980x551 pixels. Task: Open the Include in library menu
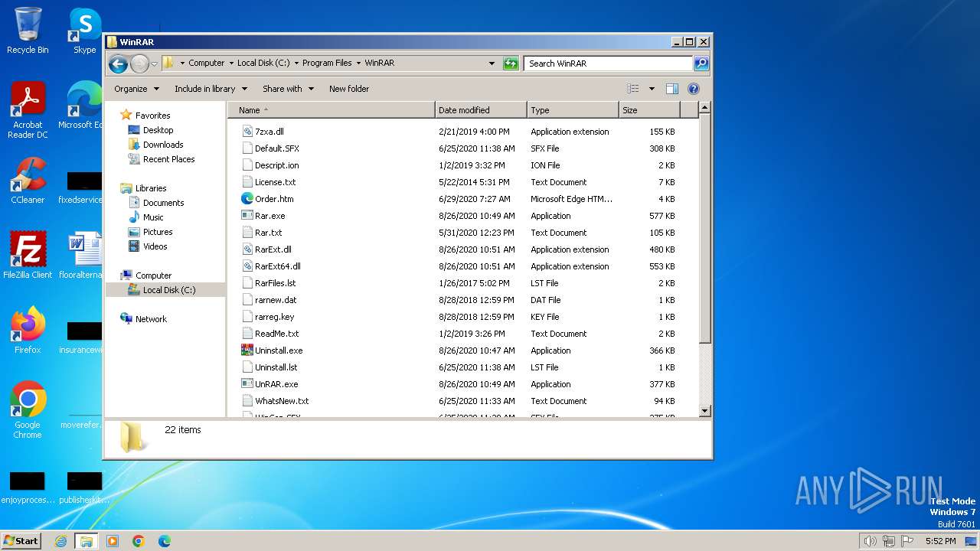point(210,89)
